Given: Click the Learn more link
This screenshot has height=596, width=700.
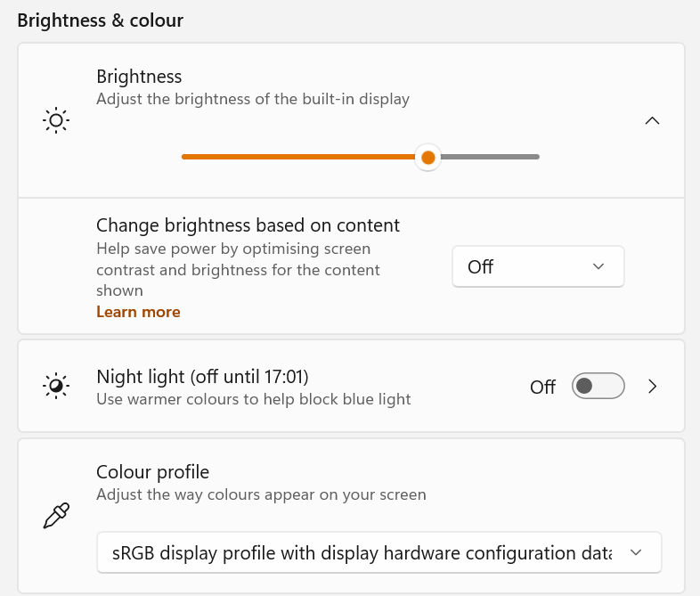Looking at the screenshot, I should tap(138, 312).
